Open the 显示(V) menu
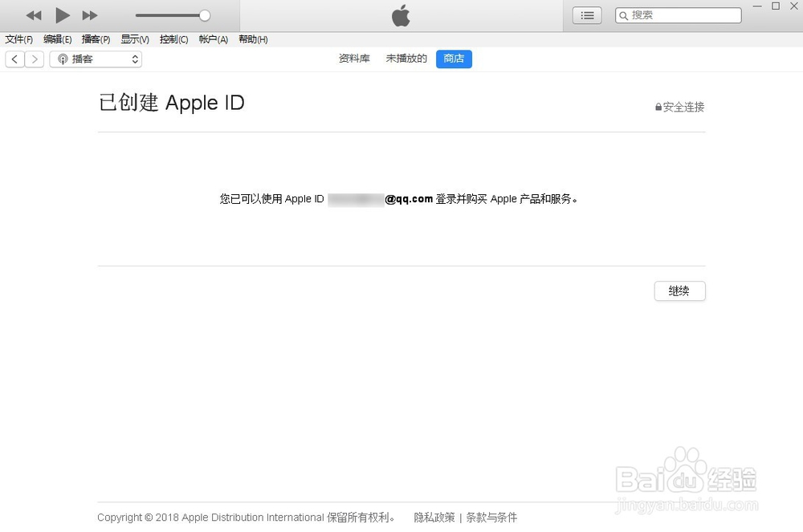Image resolution: width=803 pixels, height=532 pixels. [x=135, y=39]
